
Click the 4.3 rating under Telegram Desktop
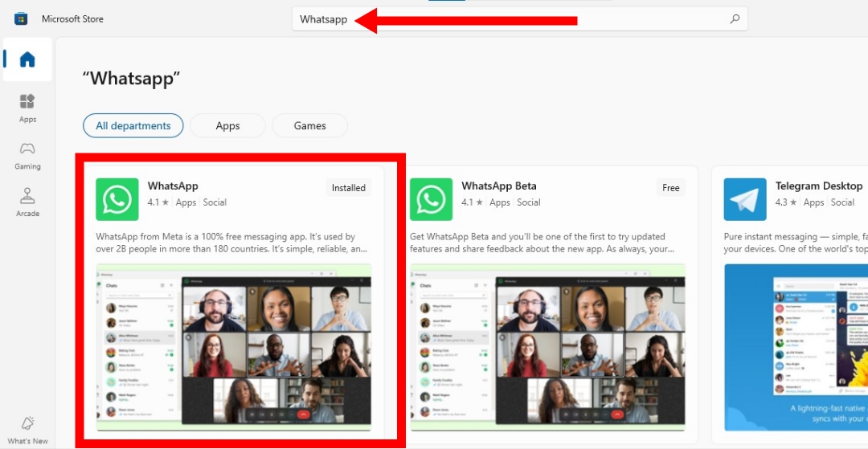[x=785, y=202]
